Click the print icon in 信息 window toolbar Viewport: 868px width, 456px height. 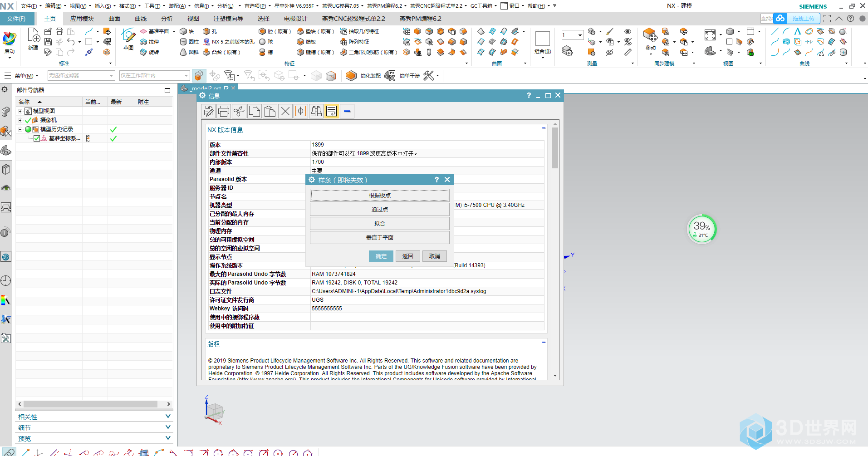point(224,111)
